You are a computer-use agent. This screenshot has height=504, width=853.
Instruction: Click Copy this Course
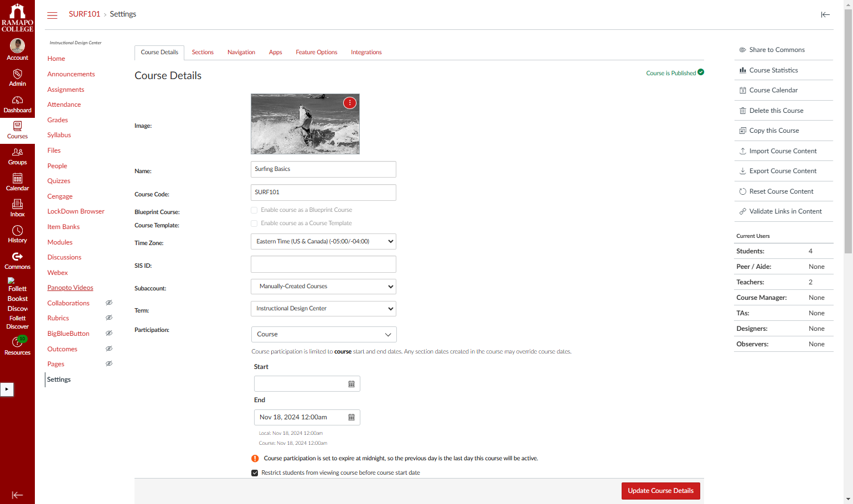pyautogui.click(x=774, y=131)
